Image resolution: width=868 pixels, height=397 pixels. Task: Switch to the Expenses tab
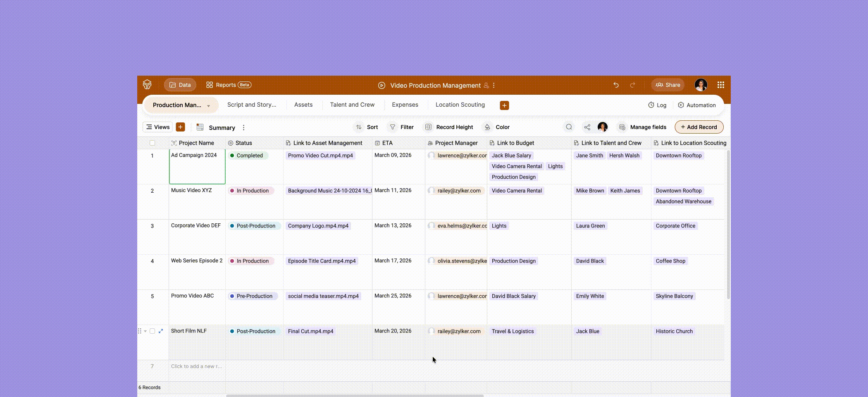[405, 105]
